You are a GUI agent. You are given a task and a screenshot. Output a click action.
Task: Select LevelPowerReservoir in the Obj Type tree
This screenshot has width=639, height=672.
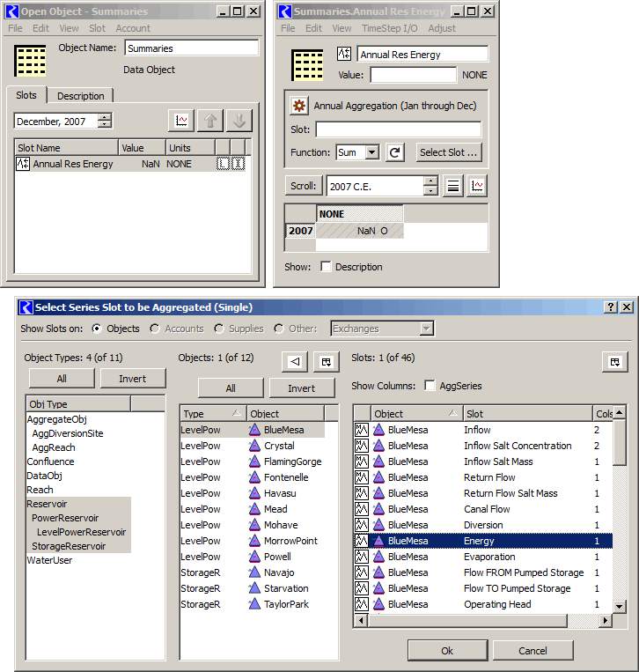pyautogui.click(x=81, y=532)
